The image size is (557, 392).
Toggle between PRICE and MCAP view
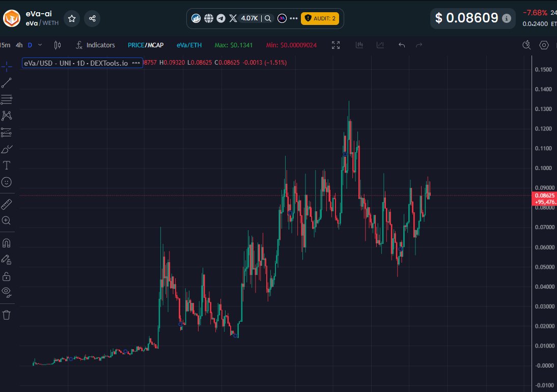point(146,45)
